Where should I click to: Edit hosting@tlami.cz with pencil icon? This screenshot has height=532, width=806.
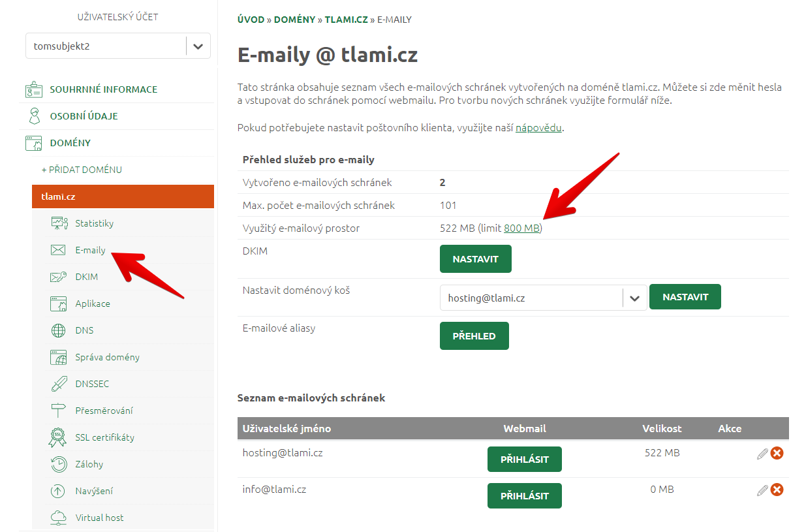point(762,453)
